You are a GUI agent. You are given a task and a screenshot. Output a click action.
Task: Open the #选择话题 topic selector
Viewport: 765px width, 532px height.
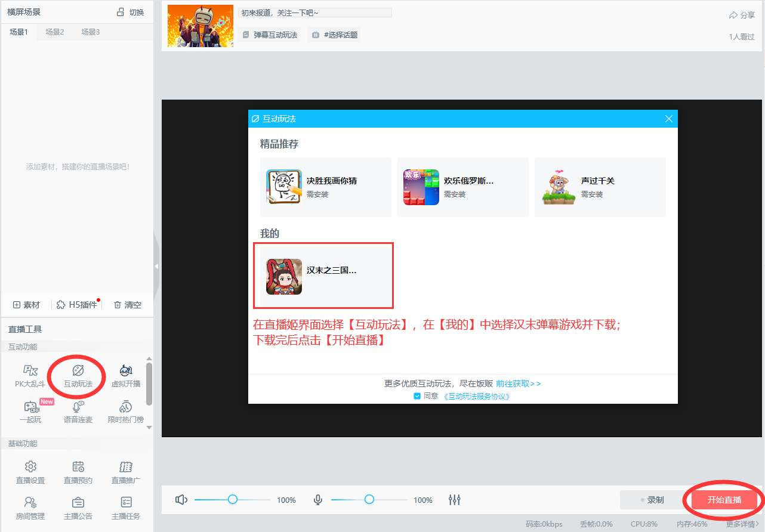[334, 35]
